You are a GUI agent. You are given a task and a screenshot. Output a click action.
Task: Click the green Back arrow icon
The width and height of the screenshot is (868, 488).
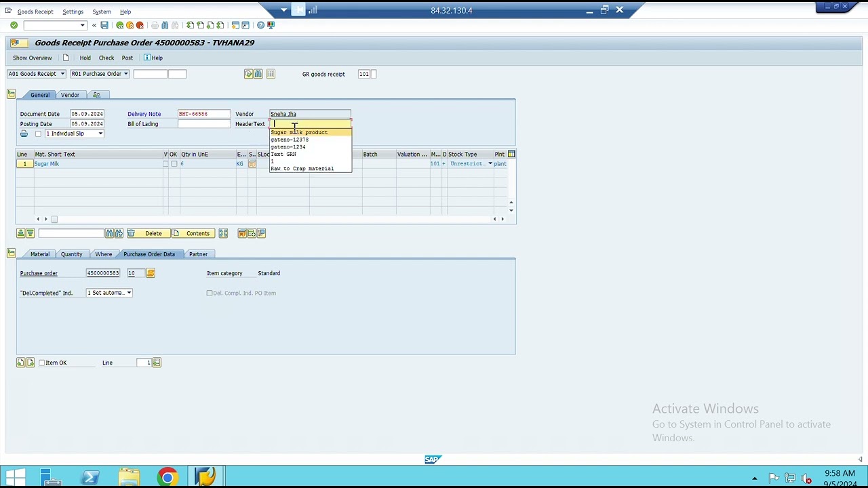[x=120, y=25]
